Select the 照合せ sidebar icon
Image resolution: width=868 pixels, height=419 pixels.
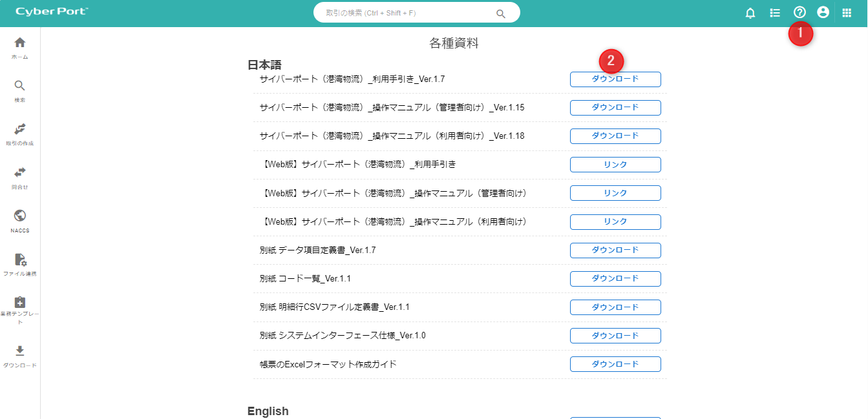20,173
